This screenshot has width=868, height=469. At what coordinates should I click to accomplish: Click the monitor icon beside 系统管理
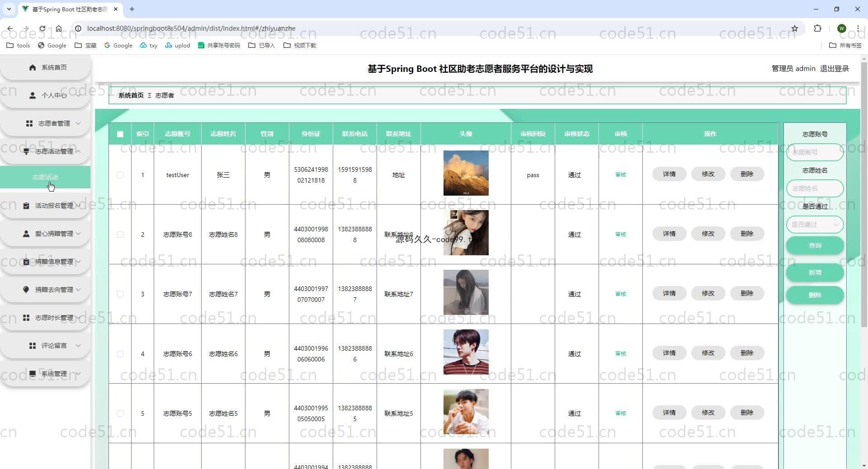coord(33,374)
